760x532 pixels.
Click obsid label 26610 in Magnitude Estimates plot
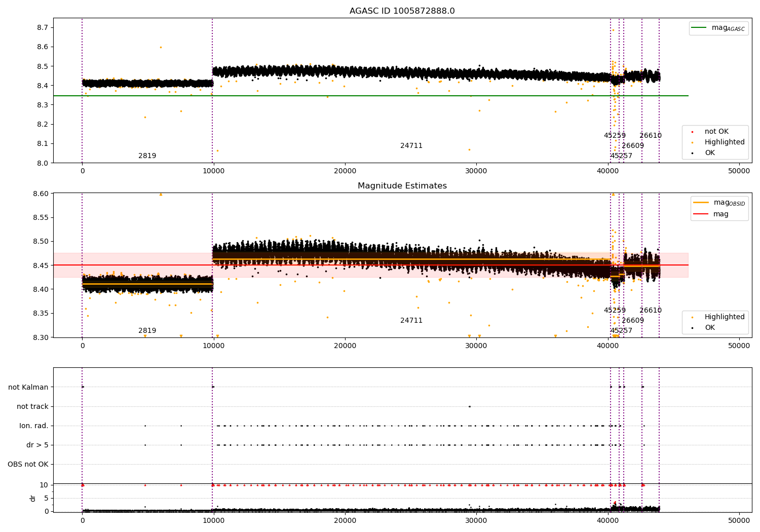tap(651, 311)
